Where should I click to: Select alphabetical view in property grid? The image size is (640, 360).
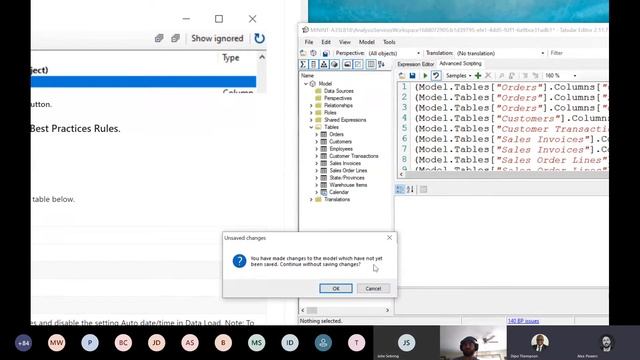pyautogui.click(x=410, y=189)
